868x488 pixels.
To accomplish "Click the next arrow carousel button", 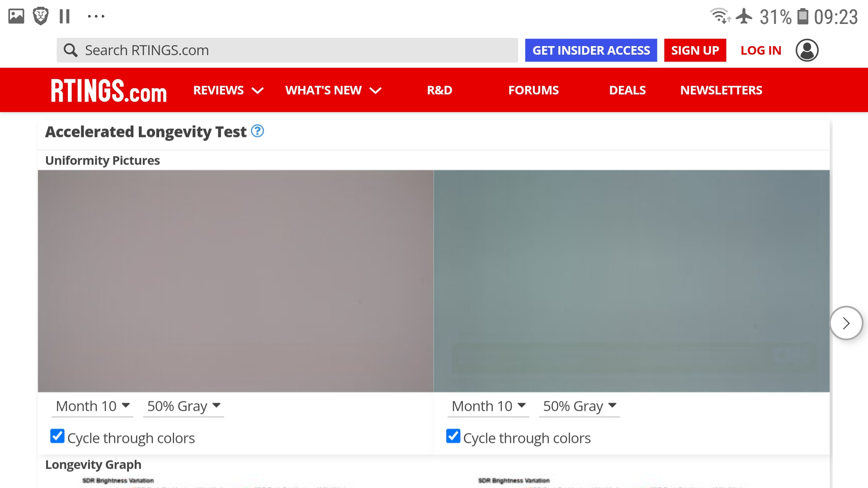I will point(846,323).
